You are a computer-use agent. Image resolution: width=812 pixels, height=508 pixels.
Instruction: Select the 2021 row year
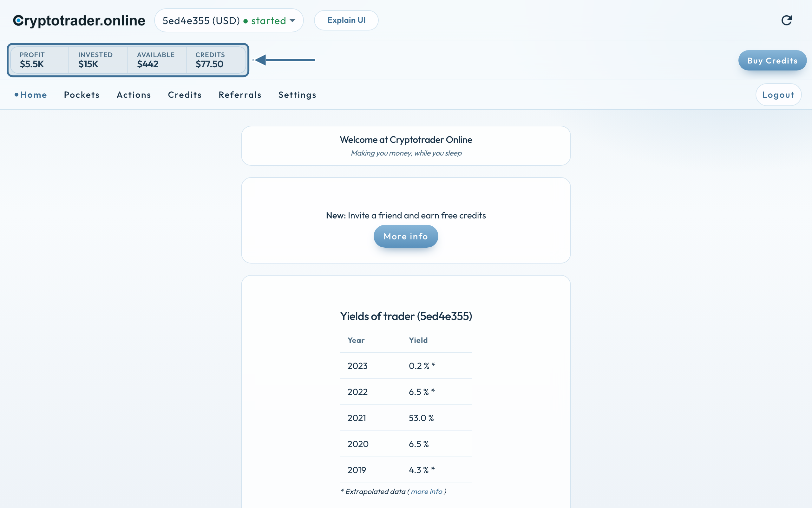[357, 418]
